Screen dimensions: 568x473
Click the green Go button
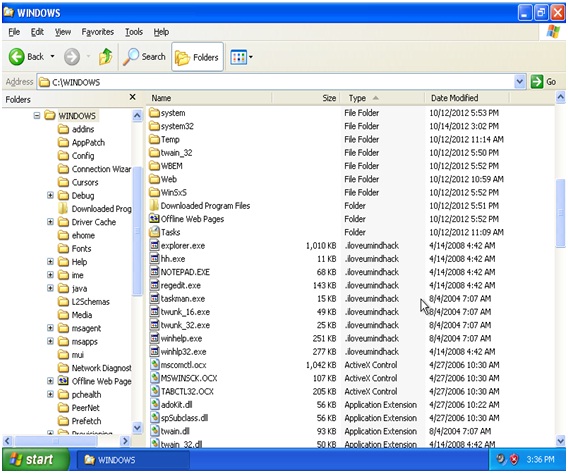543,82
